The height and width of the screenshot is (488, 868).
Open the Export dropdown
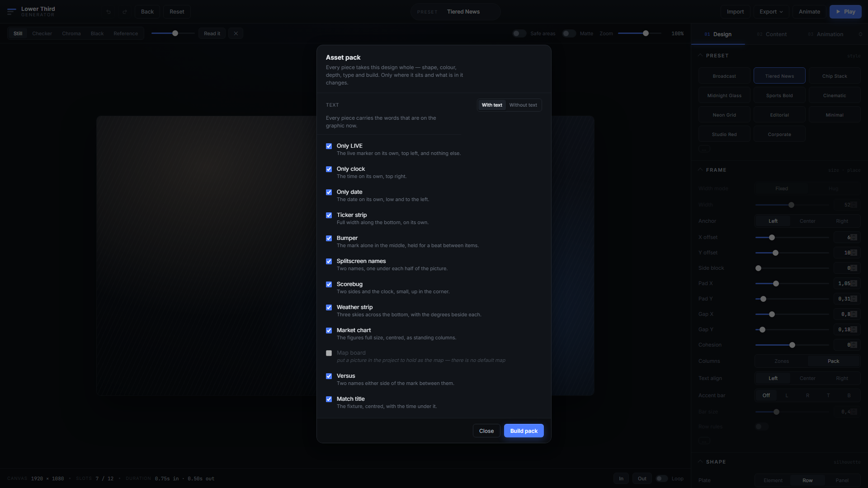pyautogui.click(x=771, y=12)
